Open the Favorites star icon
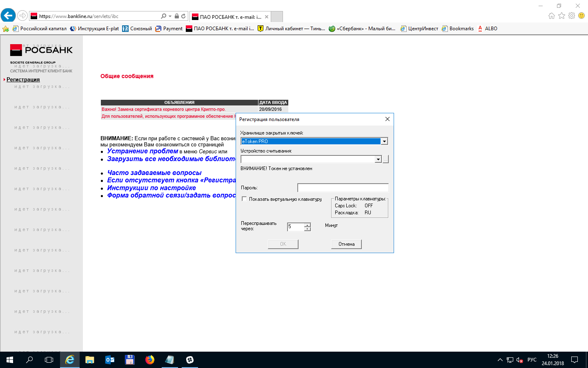This screenshot has height=368, width=588. tap(561, 16)
